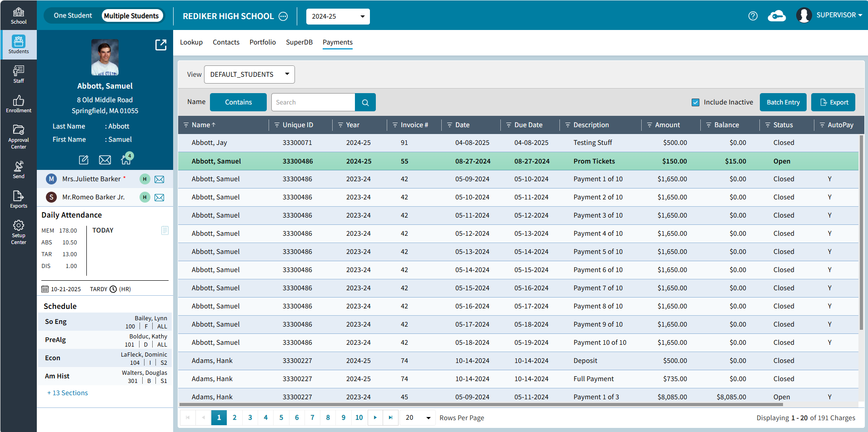Screen dimensions: 868x432
Task: Switch to the SuperDB tab
Action: 299,42
